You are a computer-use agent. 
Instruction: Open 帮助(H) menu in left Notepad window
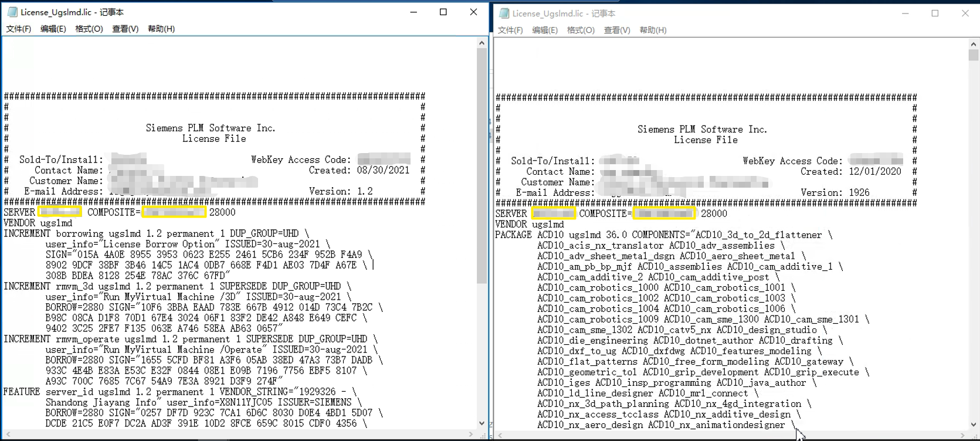[161, 29]
